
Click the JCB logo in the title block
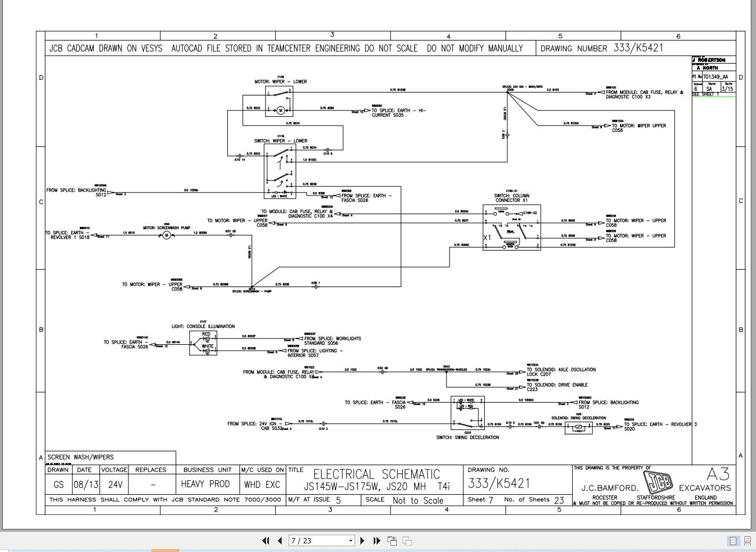click(x=658, y=481)
